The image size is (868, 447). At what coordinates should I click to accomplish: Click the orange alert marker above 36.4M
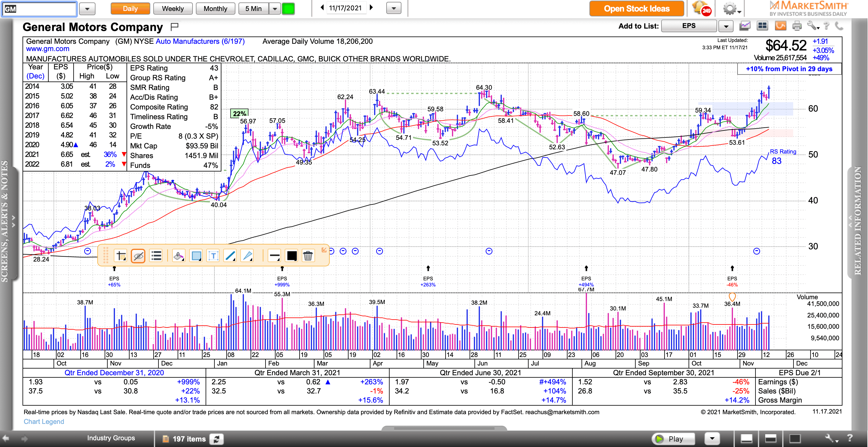click(x=732, y=297)
